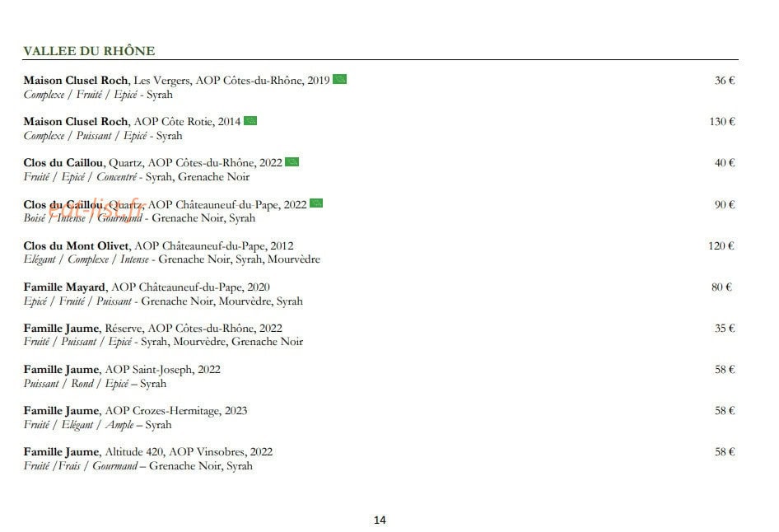Click page number 14
Viewport: 779px width, 532px height.
[380, 520]
